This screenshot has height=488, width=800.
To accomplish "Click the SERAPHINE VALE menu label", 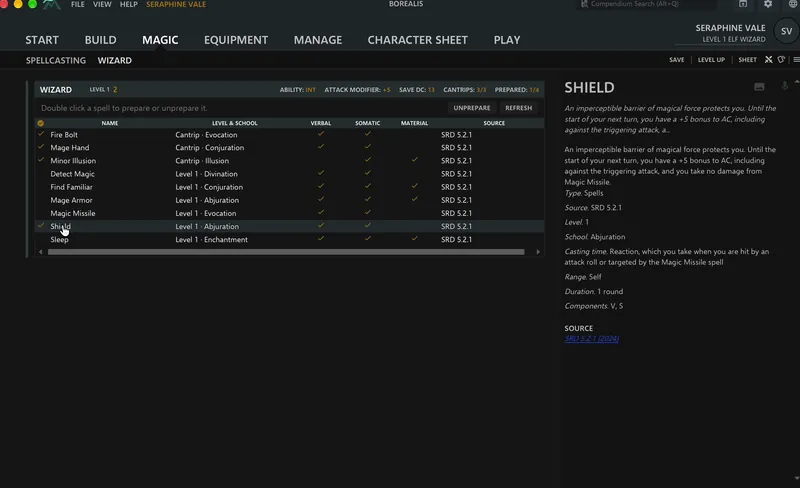I will coord(176,4).
